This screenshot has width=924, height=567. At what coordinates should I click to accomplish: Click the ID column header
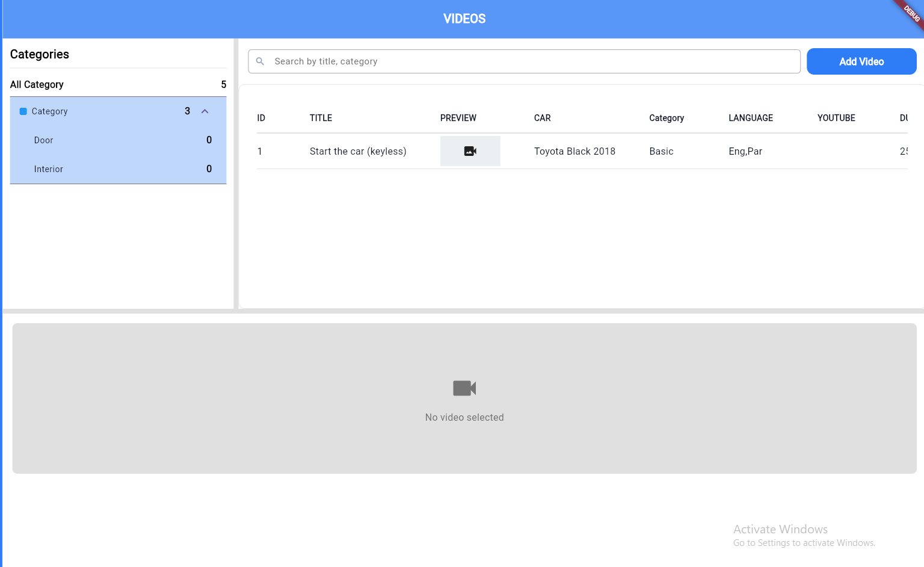click(261, 118)
